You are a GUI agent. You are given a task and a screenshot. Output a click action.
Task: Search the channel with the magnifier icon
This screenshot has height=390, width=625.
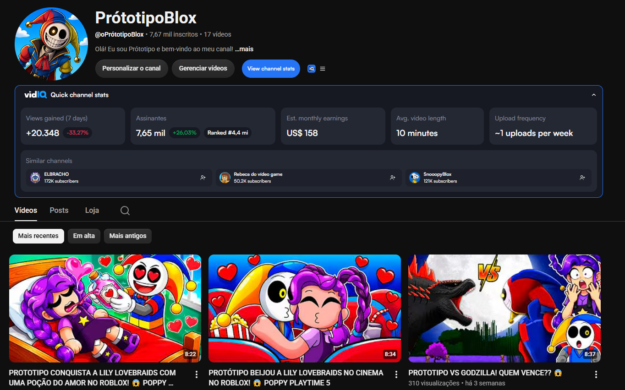[x=125, y=211]
